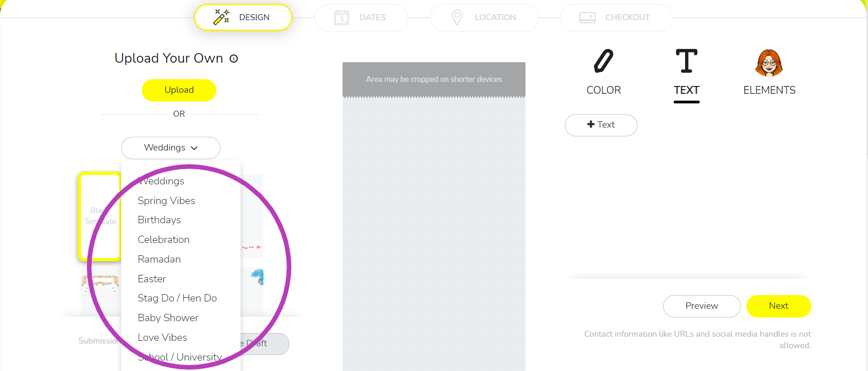The image size is (868, 371).
Task: Click the Preview button
Action: [702, 306]
